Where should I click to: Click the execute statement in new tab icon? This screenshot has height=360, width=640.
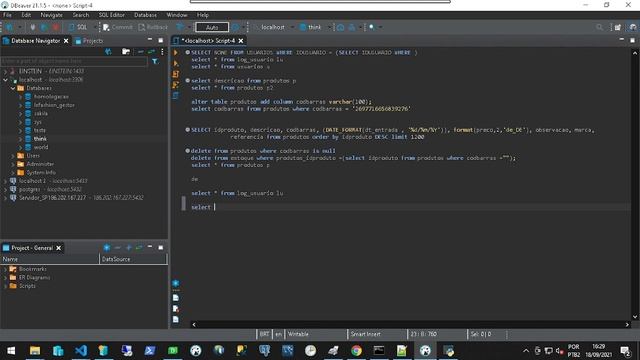[x=176, y=63]
